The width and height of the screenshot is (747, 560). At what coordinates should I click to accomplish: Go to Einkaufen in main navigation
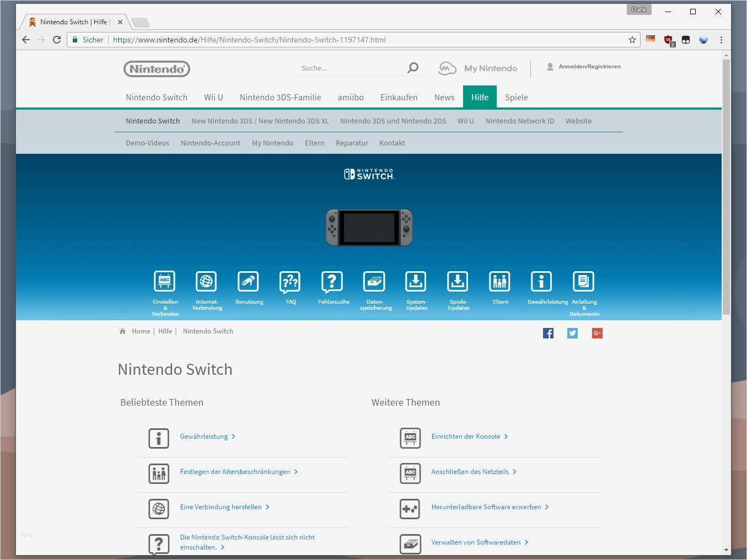click(399, 98)
